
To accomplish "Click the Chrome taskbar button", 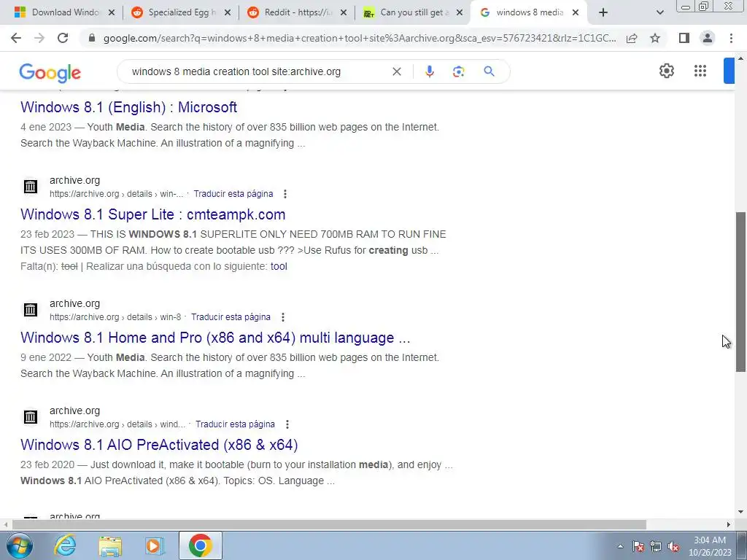I will 200,545.
